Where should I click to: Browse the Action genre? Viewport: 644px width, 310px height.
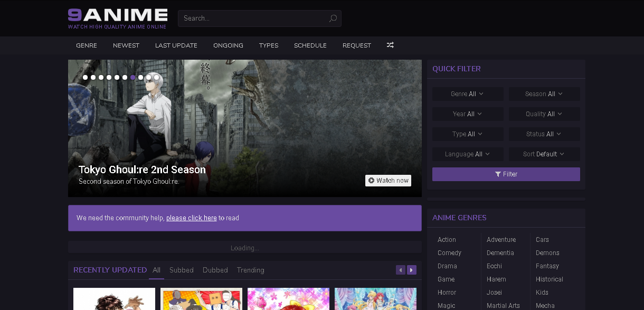coord(447,240)
